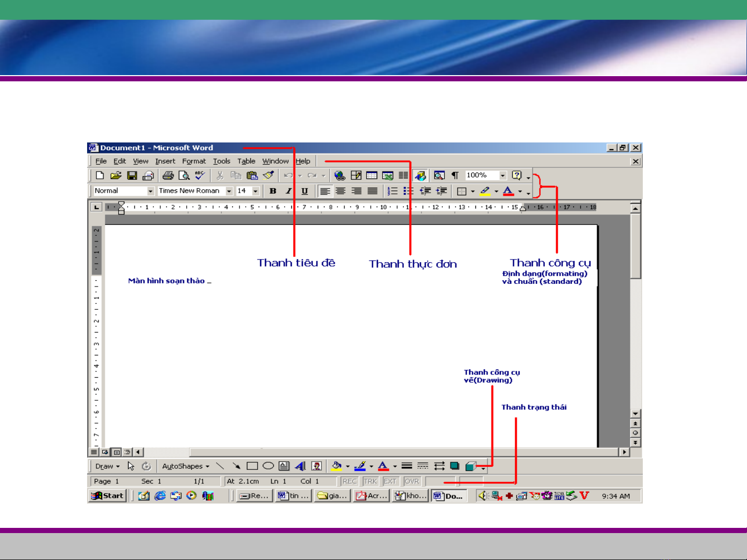Click the Save floppy disk icon
Viewport: 747px width, 560px height.
point(132,176)
